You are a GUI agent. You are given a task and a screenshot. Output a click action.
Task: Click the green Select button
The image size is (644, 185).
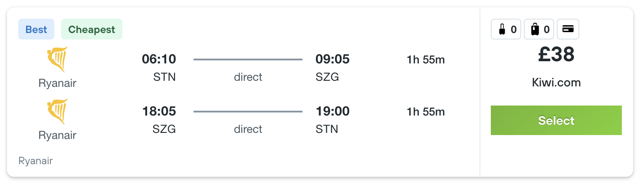click(x=556, y=120)
